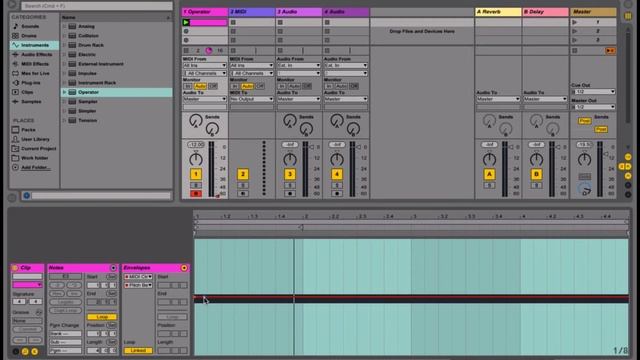Open MIDI From dropdown on Operator track
This screenshot has width=640, height=360.
click(x=204, y=65)
